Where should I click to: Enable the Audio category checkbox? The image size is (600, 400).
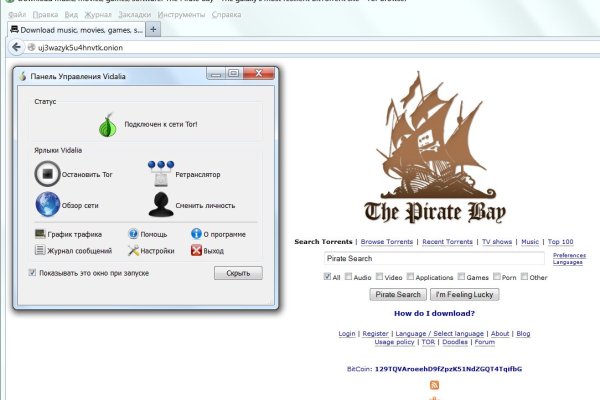coord(349,277)
